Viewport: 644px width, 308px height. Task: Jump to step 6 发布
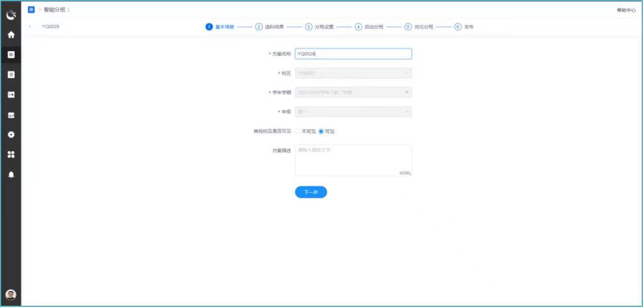(x=464, y=27)
